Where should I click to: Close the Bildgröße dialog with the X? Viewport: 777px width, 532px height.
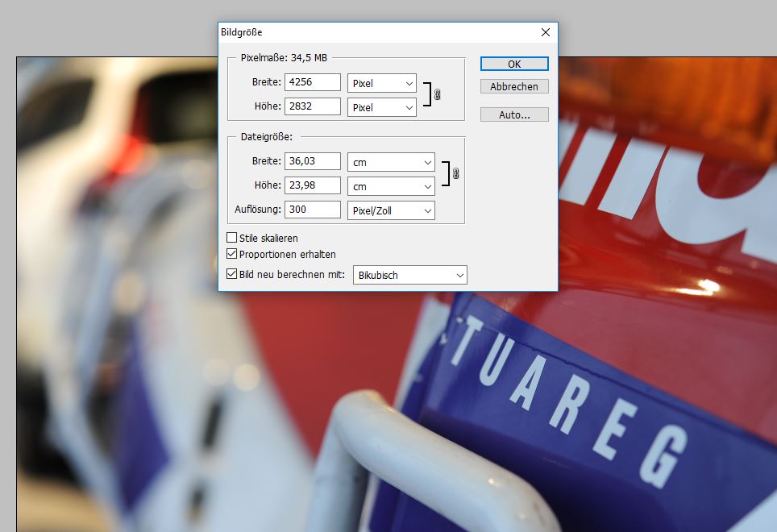pyautogui.click(x=546, y=32)
